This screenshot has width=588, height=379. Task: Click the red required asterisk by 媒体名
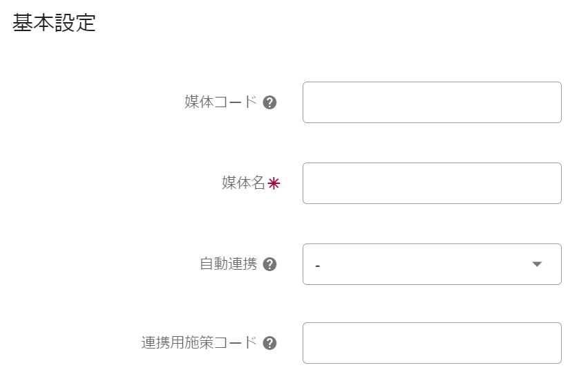[274, 183]
